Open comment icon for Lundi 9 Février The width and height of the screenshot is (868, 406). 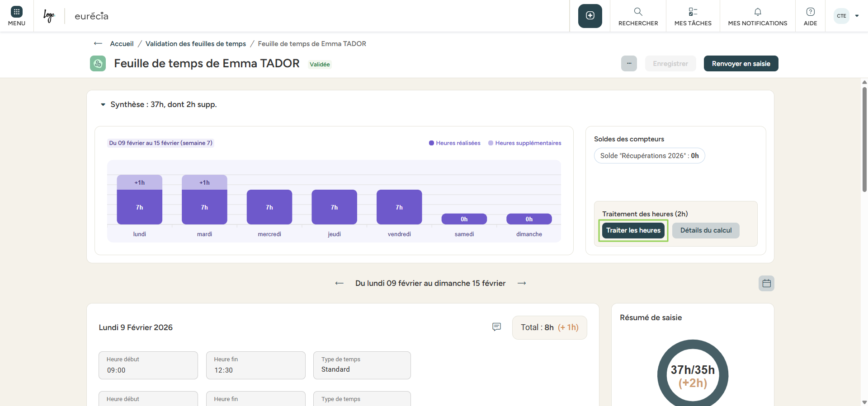[x=496, y=327]
